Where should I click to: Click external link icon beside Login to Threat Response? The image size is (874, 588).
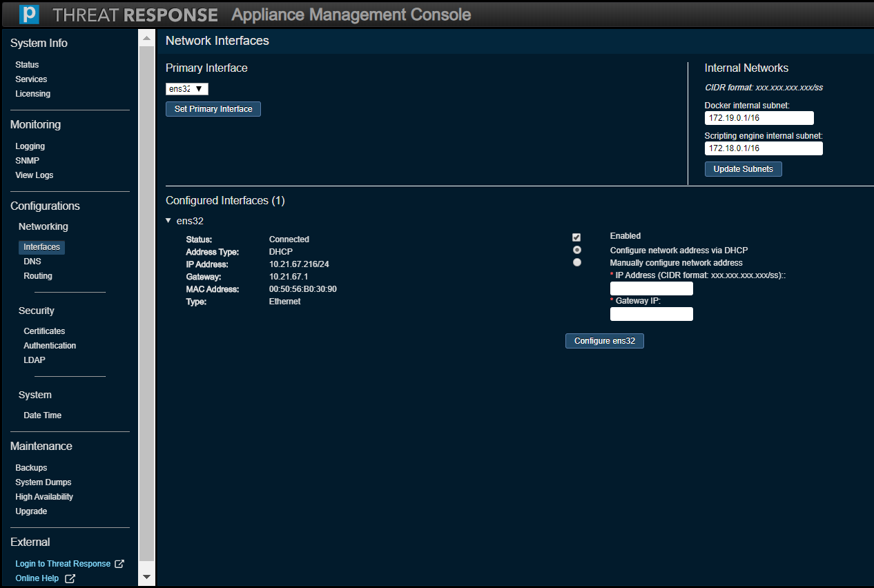pos(119,564)
